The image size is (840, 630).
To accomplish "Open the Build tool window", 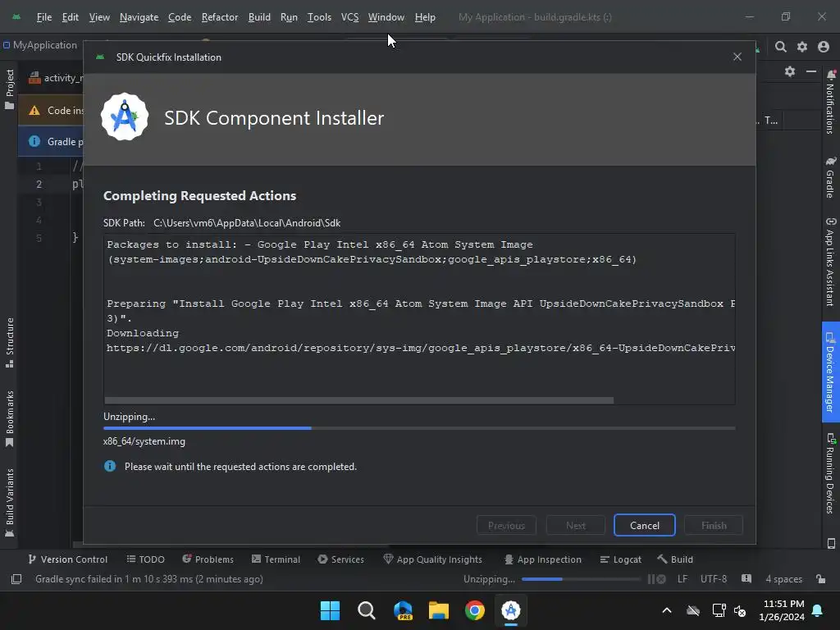I will 675,559.
